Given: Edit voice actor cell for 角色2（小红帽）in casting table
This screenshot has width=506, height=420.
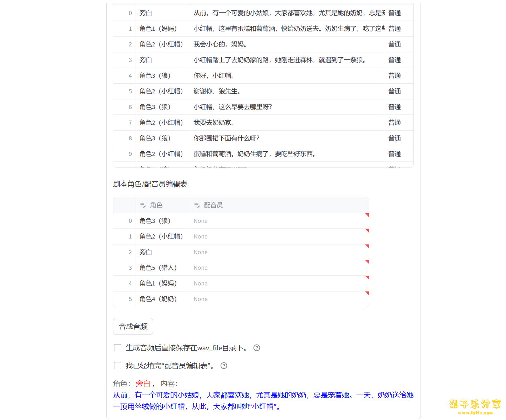Looking at the screenshot, I should point(279,236).
